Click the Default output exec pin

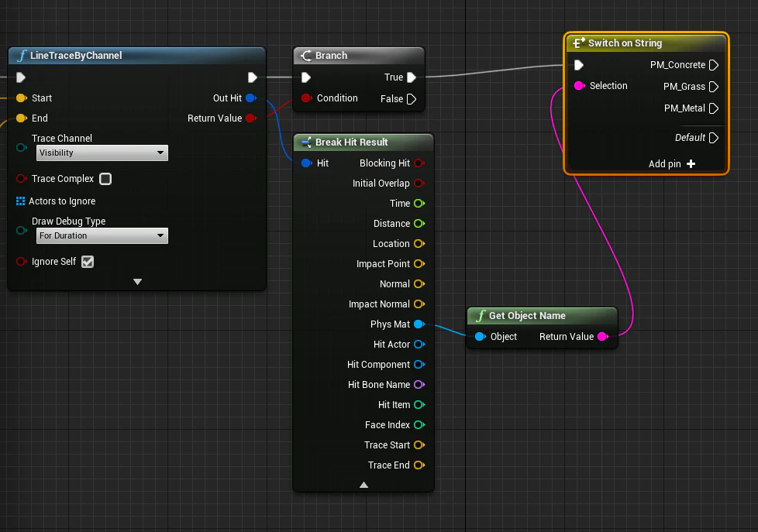[x=714, y=138]
